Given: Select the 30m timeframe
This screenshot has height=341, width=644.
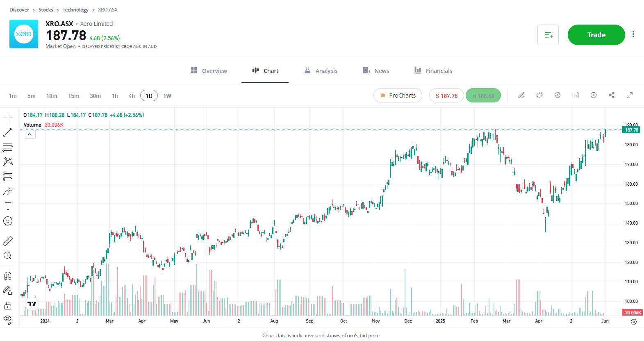Looking at the screenshot, I should click(x=95, y=96).
